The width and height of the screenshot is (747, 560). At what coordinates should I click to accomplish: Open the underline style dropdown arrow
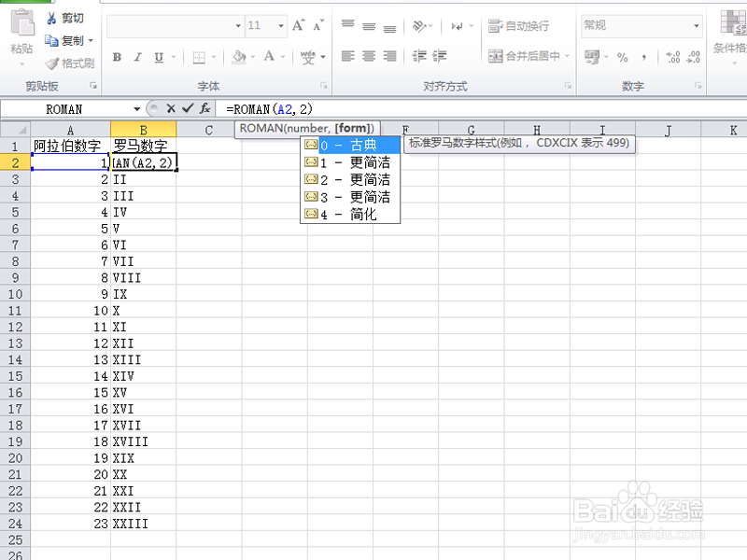pos(174,57)
